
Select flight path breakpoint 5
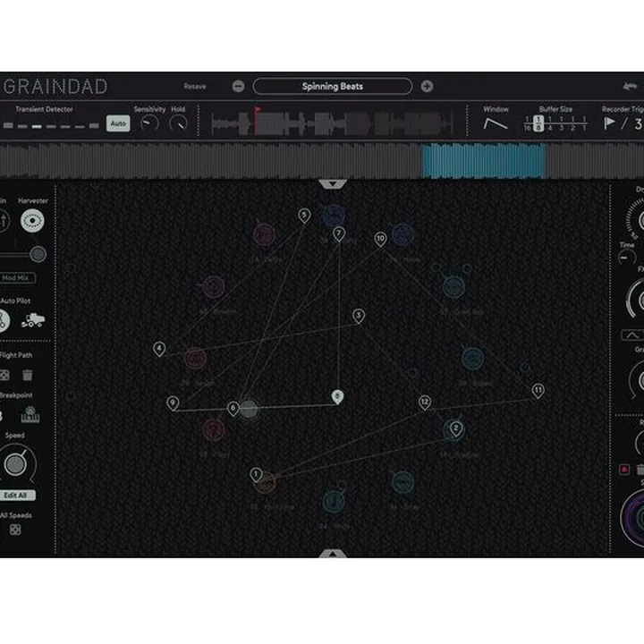tap(304, 216)
